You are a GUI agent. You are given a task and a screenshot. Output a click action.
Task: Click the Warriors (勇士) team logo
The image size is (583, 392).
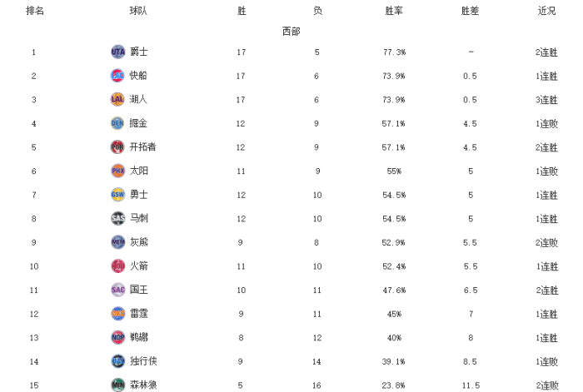117,195
